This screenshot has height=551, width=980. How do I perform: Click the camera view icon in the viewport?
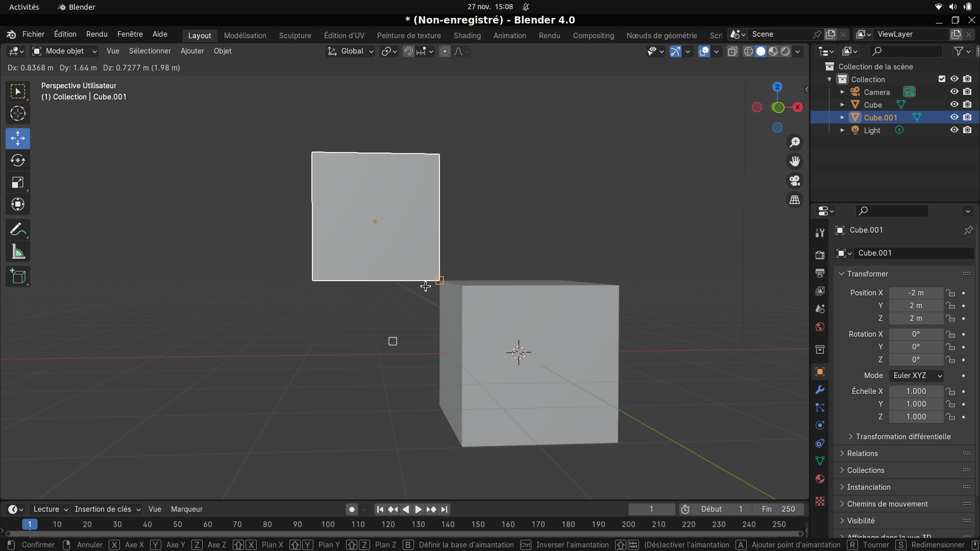point(795,181)
